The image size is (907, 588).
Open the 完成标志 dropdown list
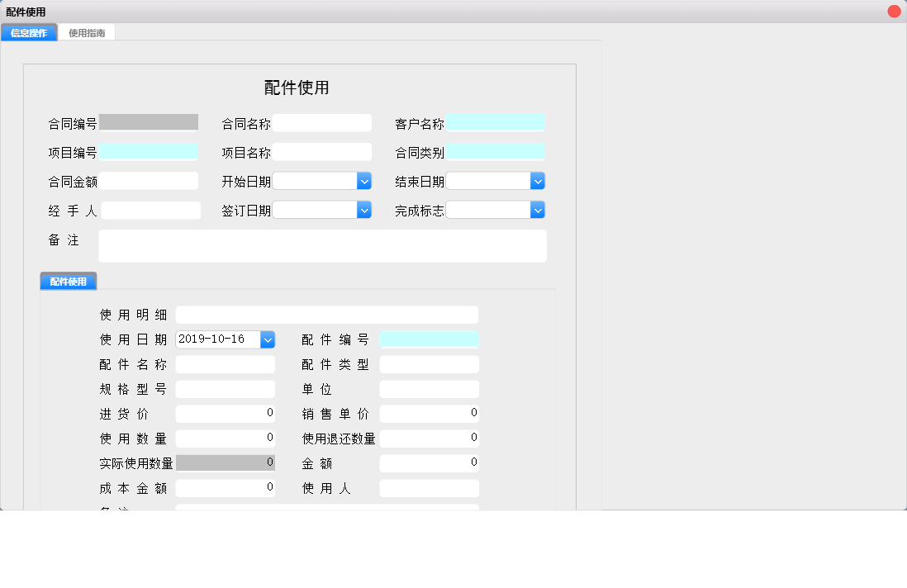pyautogui.click(x=538, y=210)
